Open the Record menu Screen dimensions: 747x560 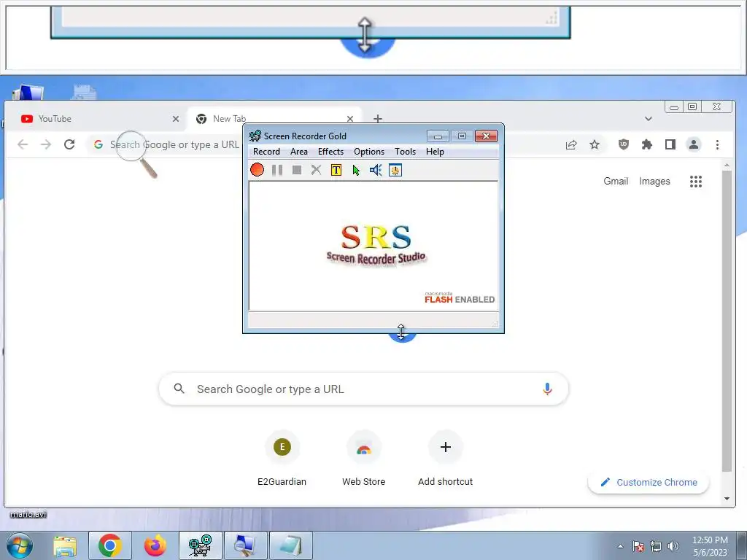pyautogui.click(x=266, y=152)
